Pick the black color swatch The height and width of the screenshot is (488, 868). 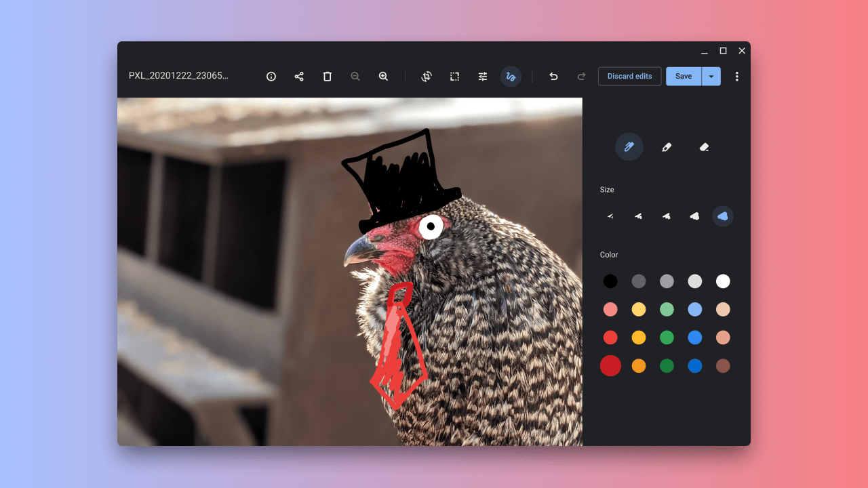[x=610, y=281]
